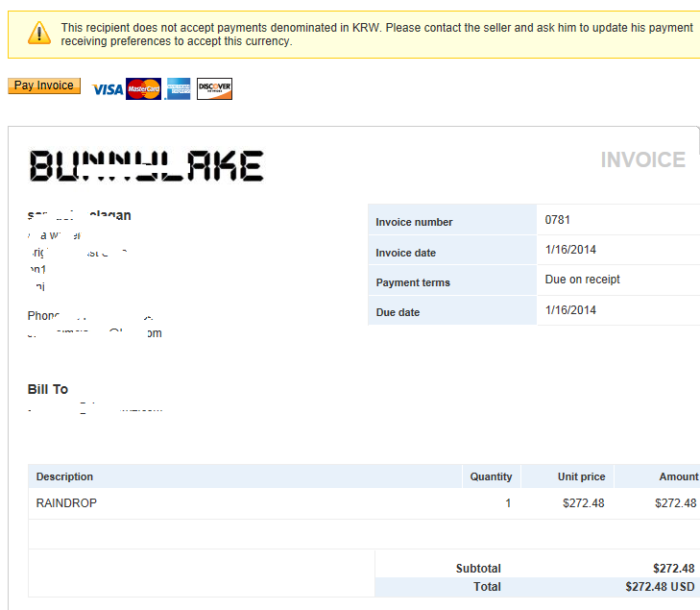Screen dimensions: 700x610
Task: Click the Invoice number label
Action: 414,222
